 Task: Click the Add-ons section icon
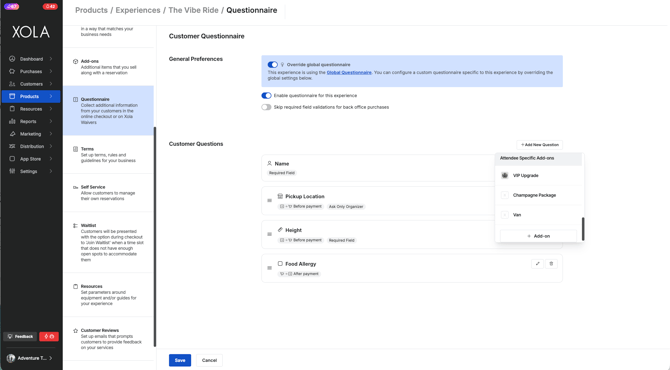coord(75,62)
